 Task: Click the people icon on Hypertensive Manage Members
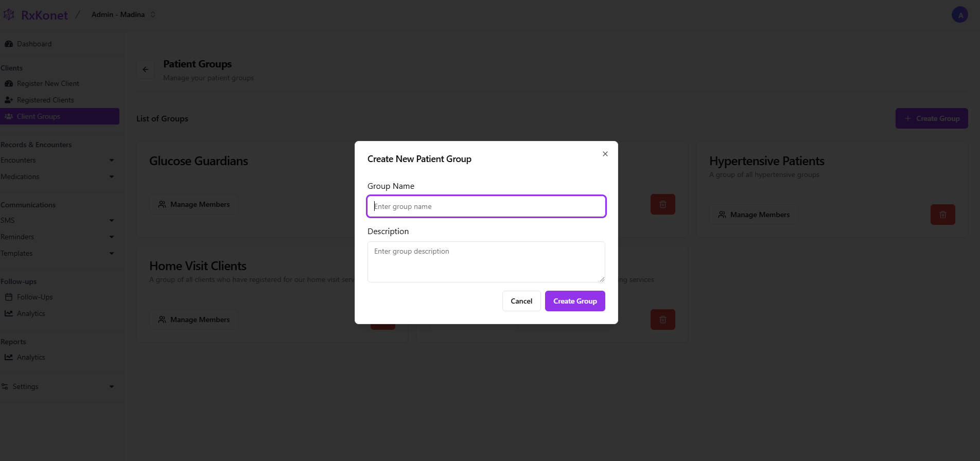click(x=722, y=215)
